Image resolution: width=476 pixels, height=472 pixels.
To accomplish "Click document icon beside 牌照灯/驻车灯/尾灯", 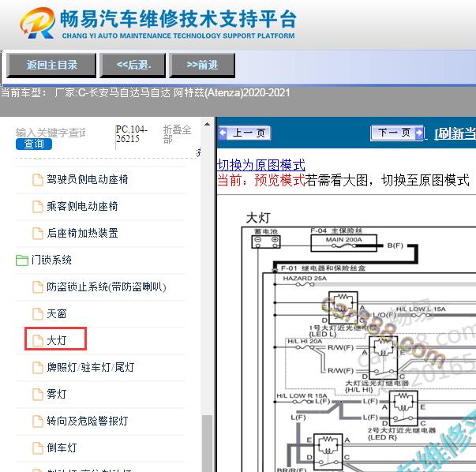I will tap(38, 367).
